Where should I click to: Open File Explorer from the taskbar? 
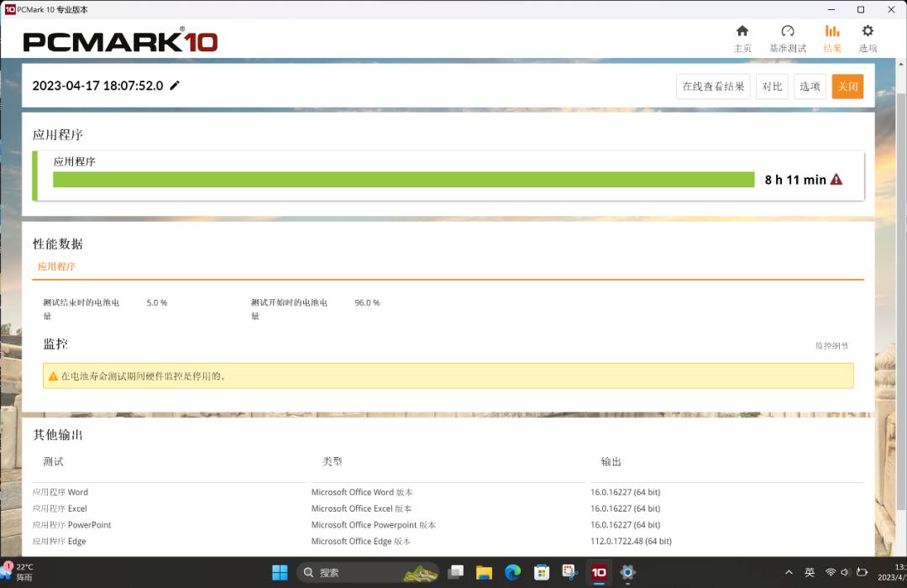485,572
